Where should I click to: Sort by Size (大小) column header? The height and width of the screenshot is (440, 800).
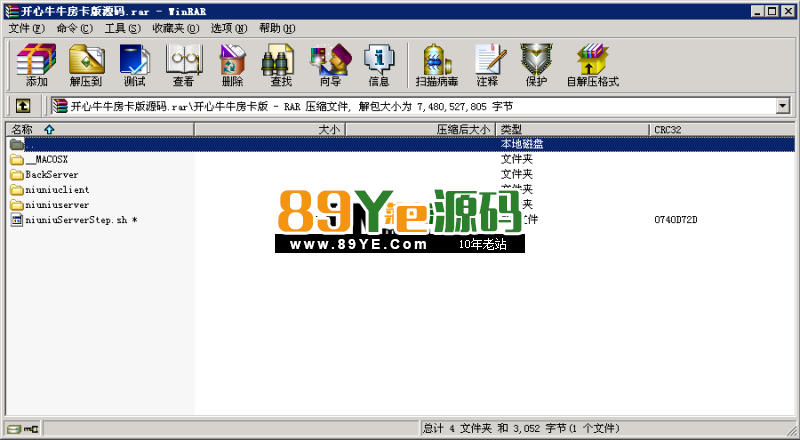pos(270,130)
